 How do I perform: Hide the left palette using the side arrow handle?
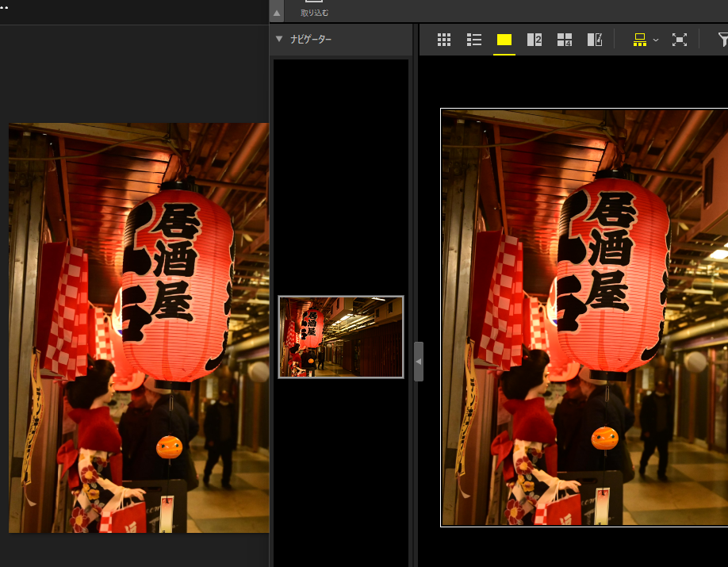pyautogui.click(x=418, y=362)
